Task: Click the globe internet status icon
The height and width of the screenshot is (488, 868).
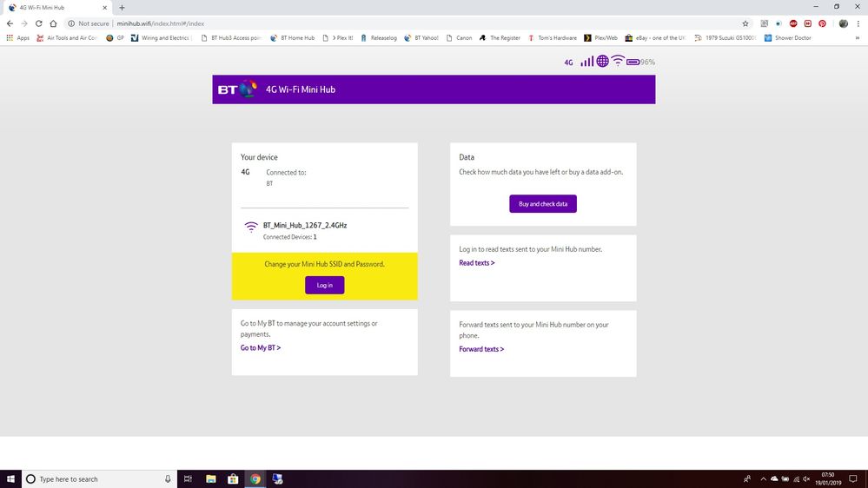Action: 602,62
